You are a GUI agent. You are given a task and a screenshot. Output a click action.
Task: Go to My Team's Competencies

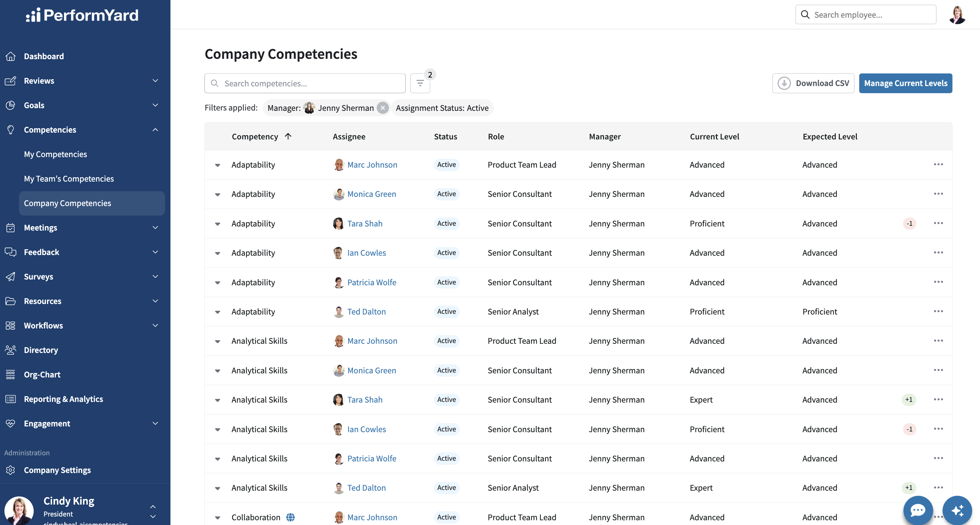tap(69, 179)
